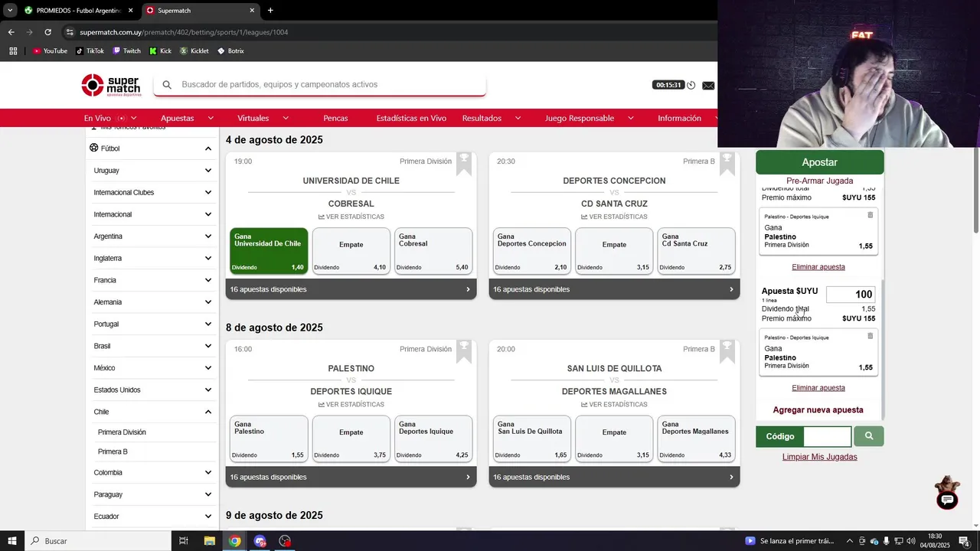The image size is (980, 551).
Task: Expand the Colombia league list
Action: [207, 473]
